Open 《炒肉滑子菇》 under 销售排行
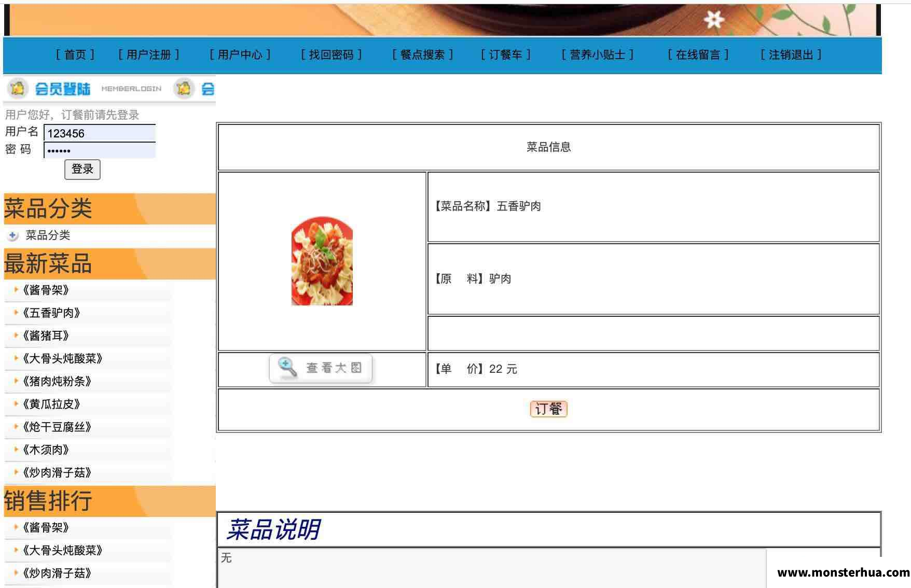 click(56, 573)
